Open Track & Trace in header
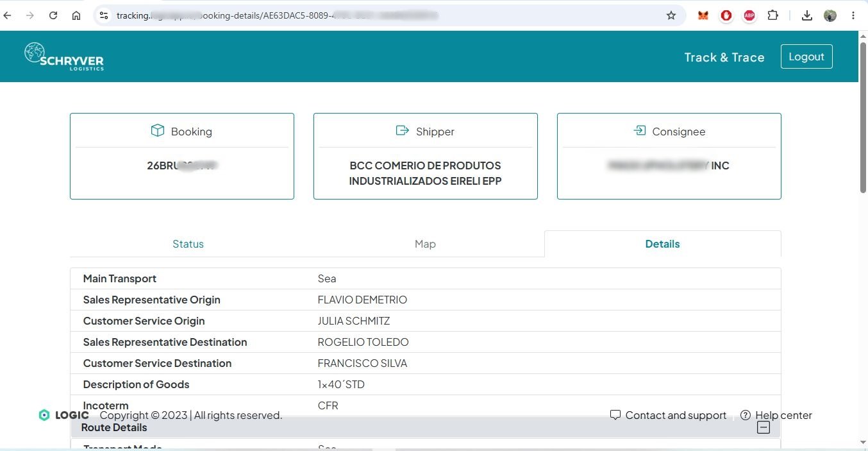Viewport: 868px width, 451px height. 724,57
